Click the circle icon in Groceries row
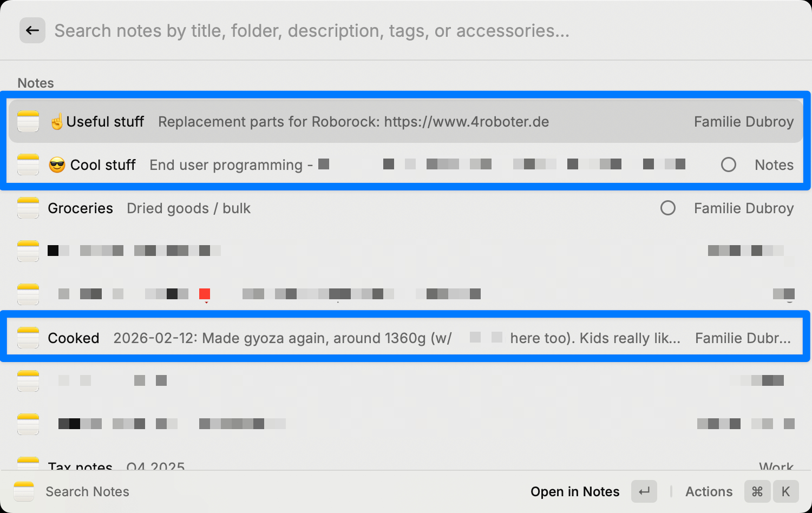 point(668,208)
